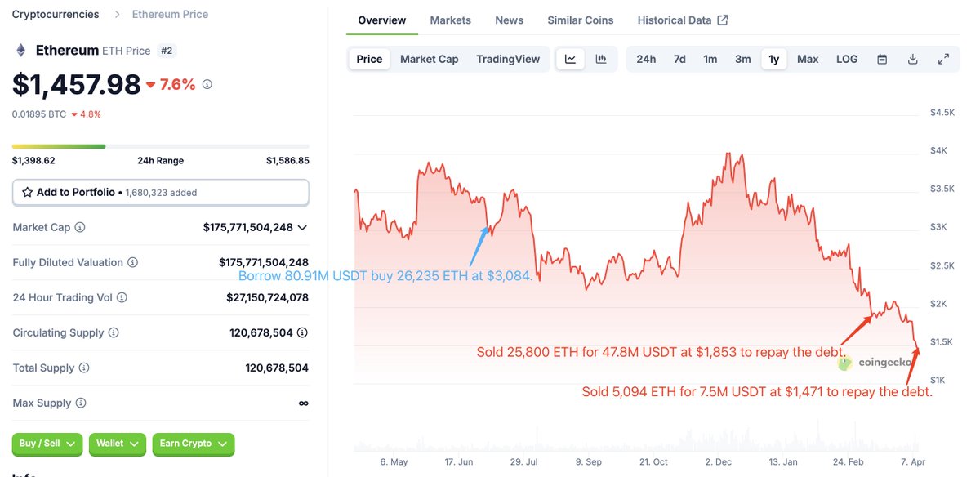Expand chart to fullscreen
Screen dimensions: 980x477
[x=943, y=59]
